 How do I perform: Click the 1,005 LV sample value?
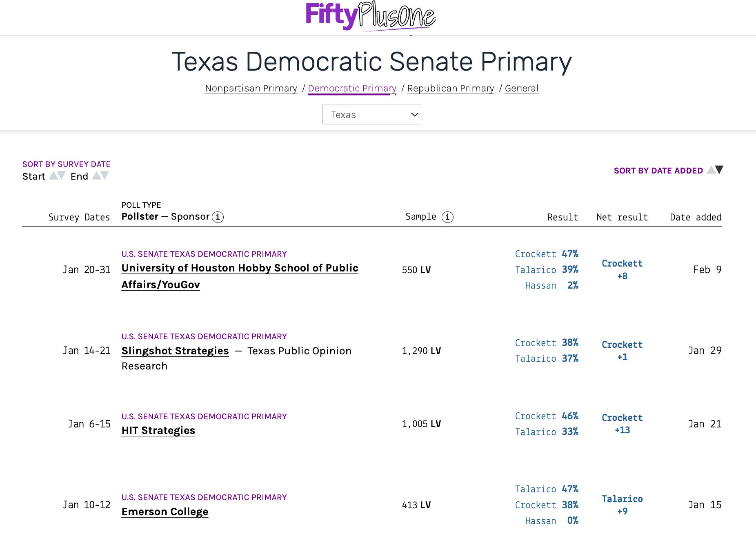click(x=421, y=424)
